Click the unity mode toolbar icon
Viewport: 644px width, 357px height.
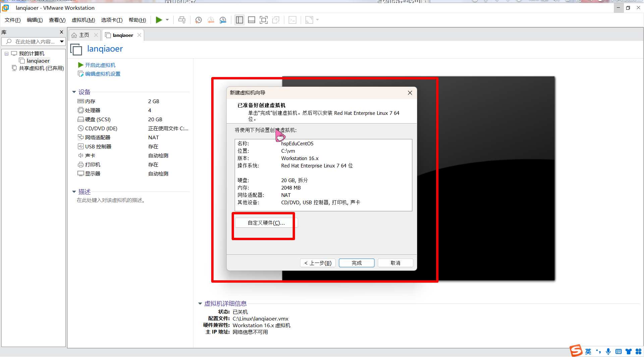tap(276, 20)
